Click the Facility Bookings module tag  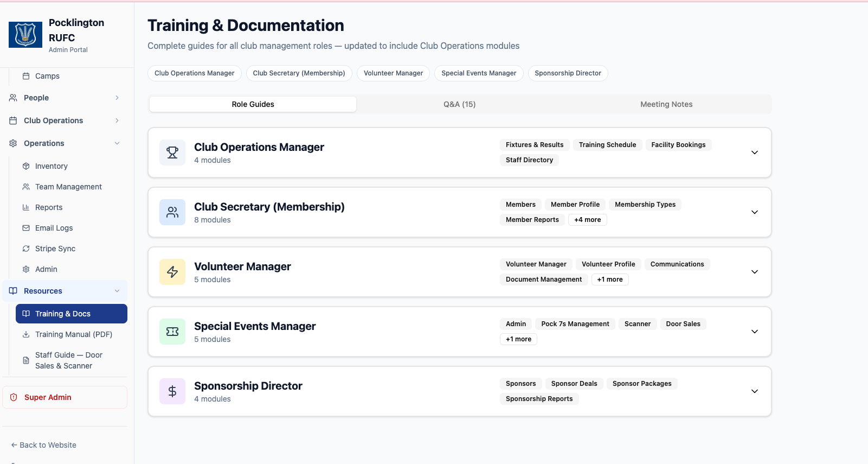click(x=679, y=145)
